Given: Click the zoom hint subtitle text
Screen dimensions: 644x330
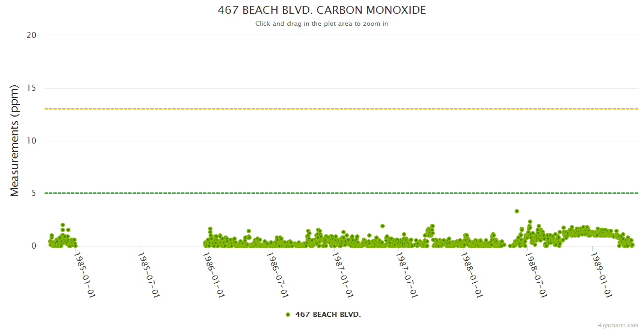Looking at the screenshot, I should tap(321, 24).
